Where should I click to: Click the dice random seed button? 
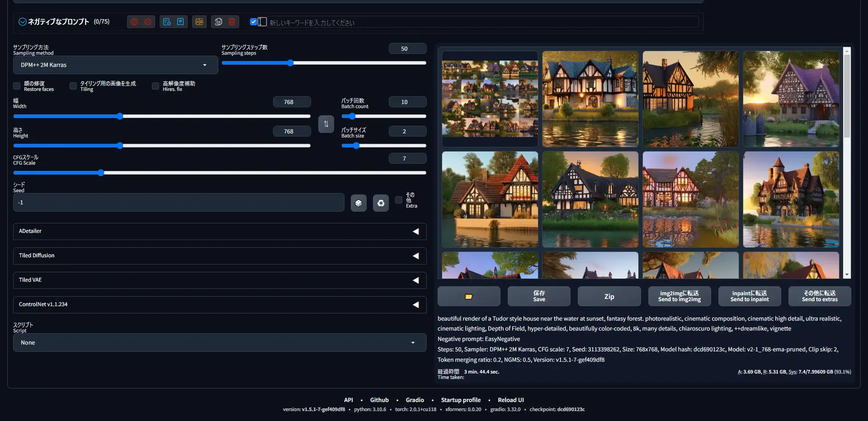click(359, 203)
